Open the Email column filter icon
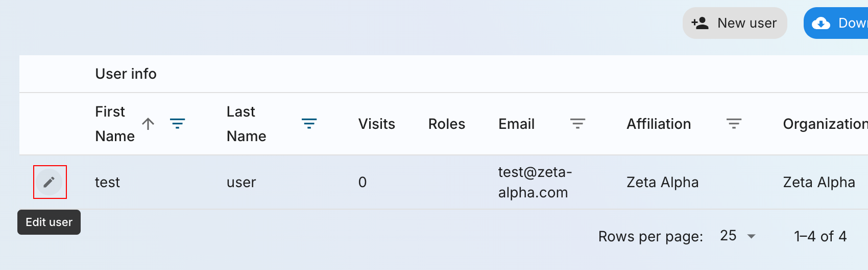The image size is (868, 270). (577, 124)
